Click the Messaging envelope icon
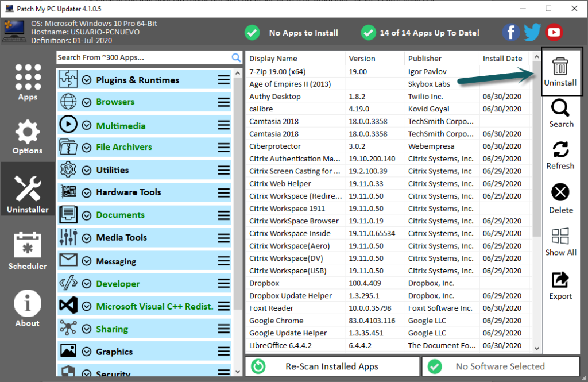The width and height of the screenshot is (588, 382). [68, 260]
